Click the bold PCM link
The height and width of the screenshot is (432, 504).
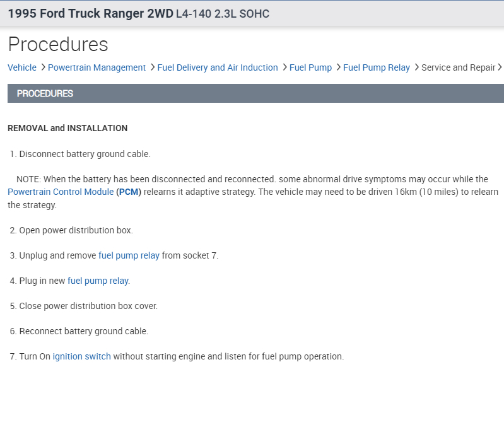point(129,192)
